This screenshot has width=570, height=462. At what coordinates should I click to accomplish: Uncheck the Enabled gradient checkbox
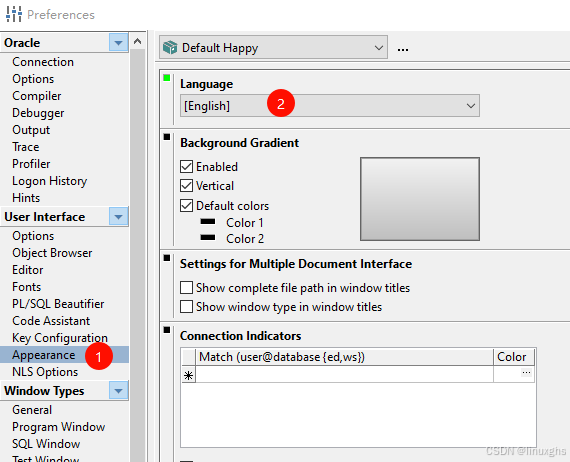[186, 166]
